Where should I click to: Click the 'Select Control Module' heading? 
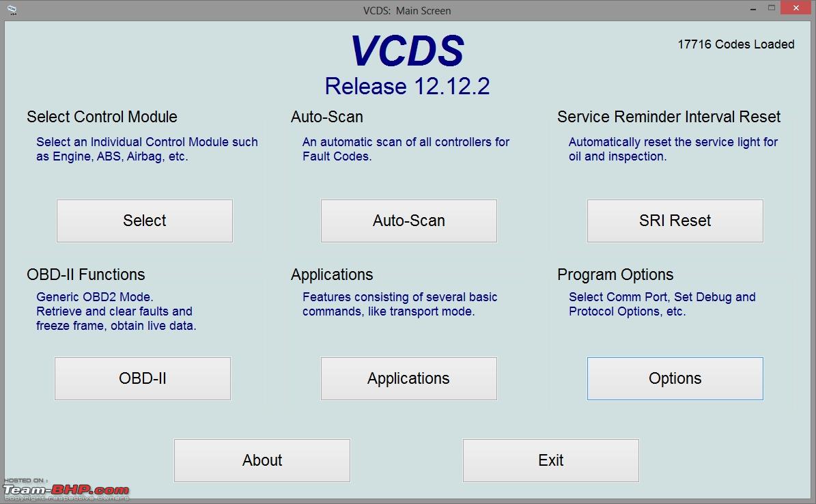[x=102, y=117]
